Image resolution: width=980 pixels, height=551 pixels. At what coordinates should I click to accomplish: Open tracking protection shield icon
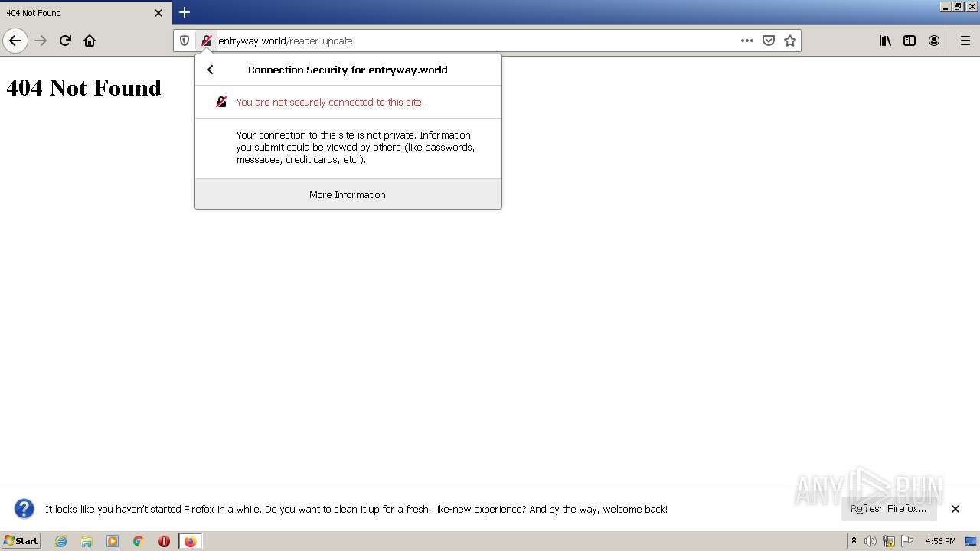(185, 41)
